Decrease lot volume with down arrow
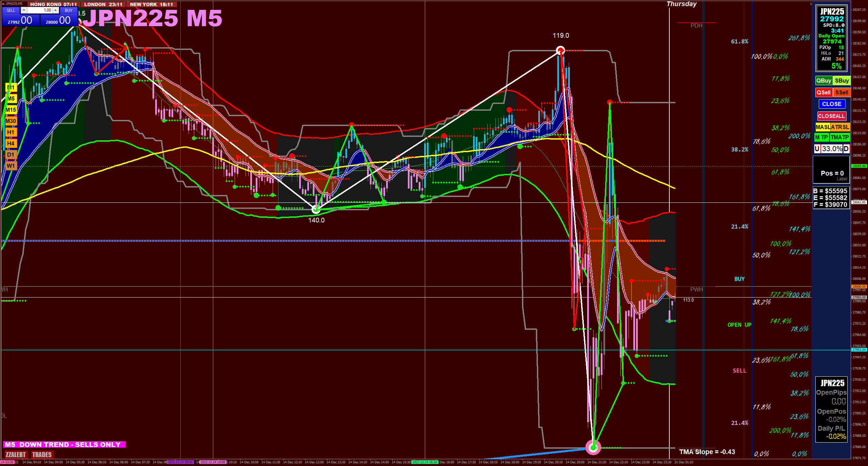The width and height of the screenshot is (868, 466). click(24, 10)
